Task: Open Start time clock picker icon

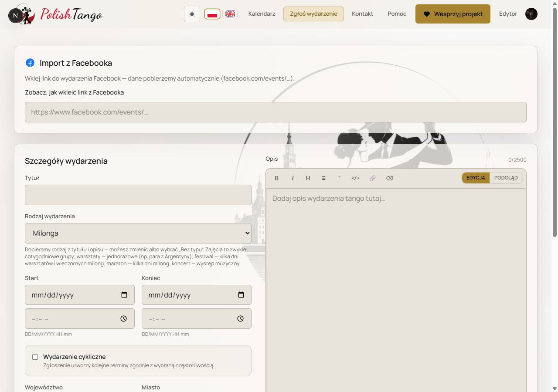Action: pos(124,319)
